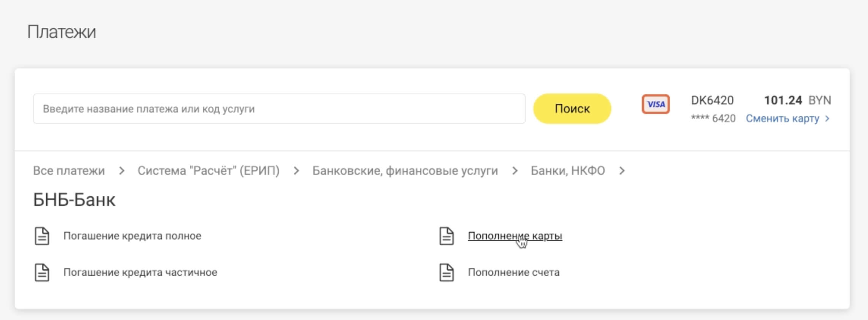Select the Банки, НКФО breadcrumb
The image size is (868, 320).
pos(567,171)
